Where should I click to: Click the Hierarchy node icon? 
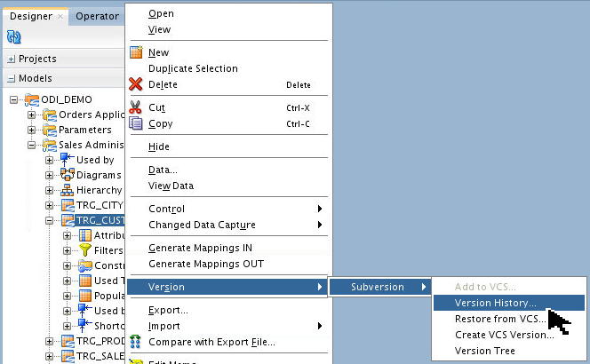pos(67,190)
